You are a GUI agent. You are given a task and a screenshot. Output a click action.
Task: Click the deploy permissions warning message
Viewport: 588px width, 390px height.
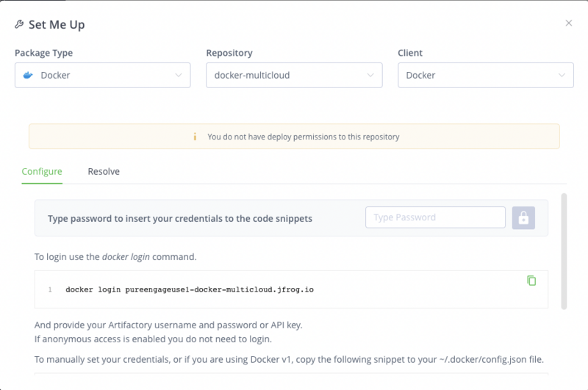(x=304, y=137)
